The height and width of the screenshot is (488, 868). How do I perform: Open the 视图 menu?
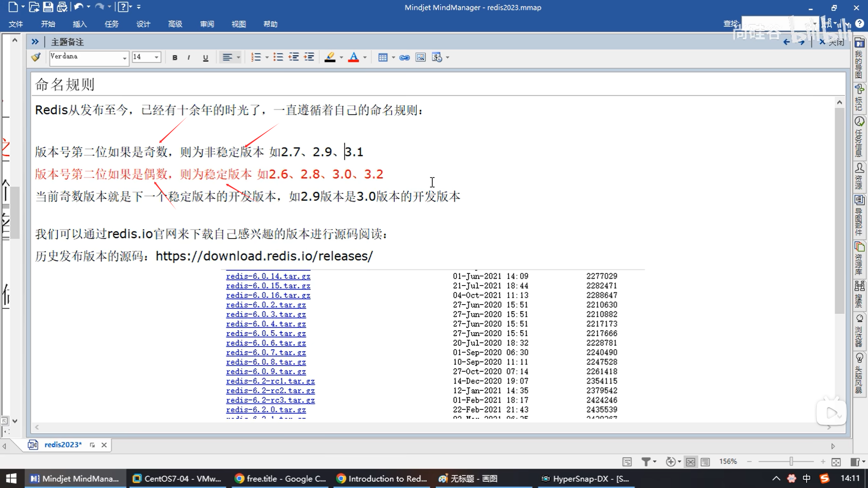click(239, 24)
